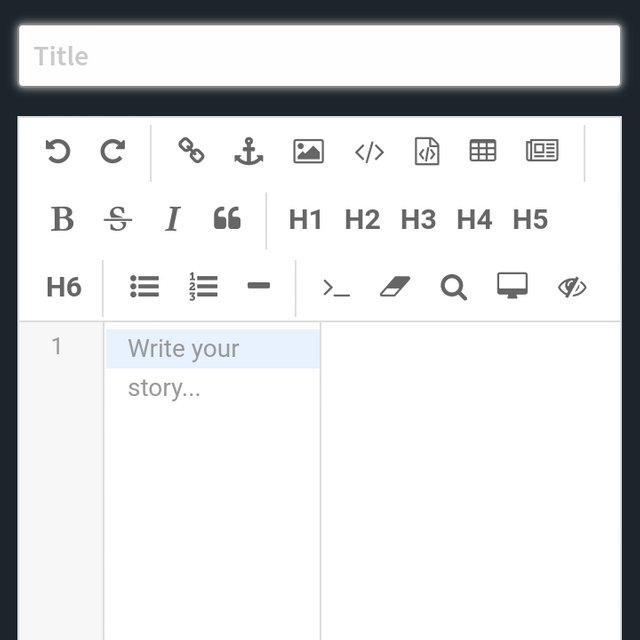Insert a numbered ordered list
This screenshot has width=640, height=640.
(x=202, y=287)
